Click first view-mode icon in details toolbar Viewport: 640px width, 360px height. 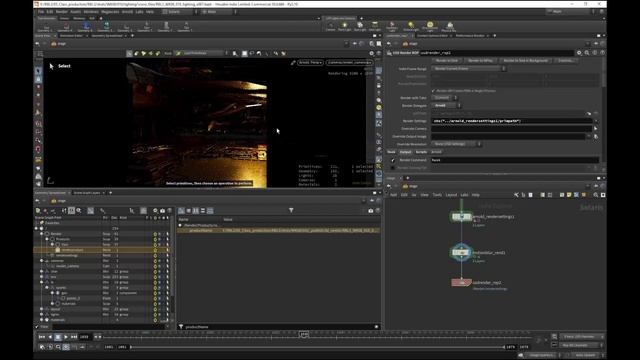click(x=181, y=211)
